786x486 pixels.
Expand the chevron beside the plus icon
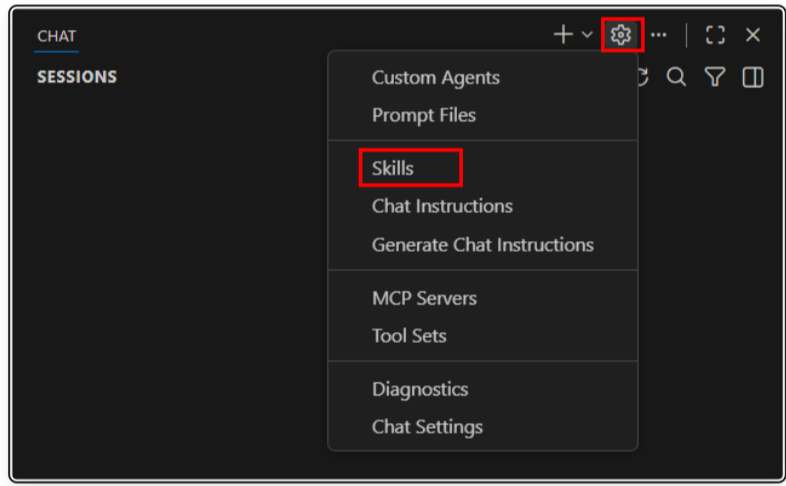(x=587, y=35)
